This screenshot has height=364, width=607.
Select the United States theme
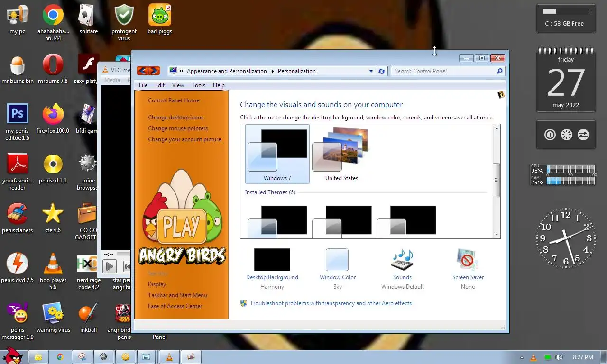[x=341, y=154]
